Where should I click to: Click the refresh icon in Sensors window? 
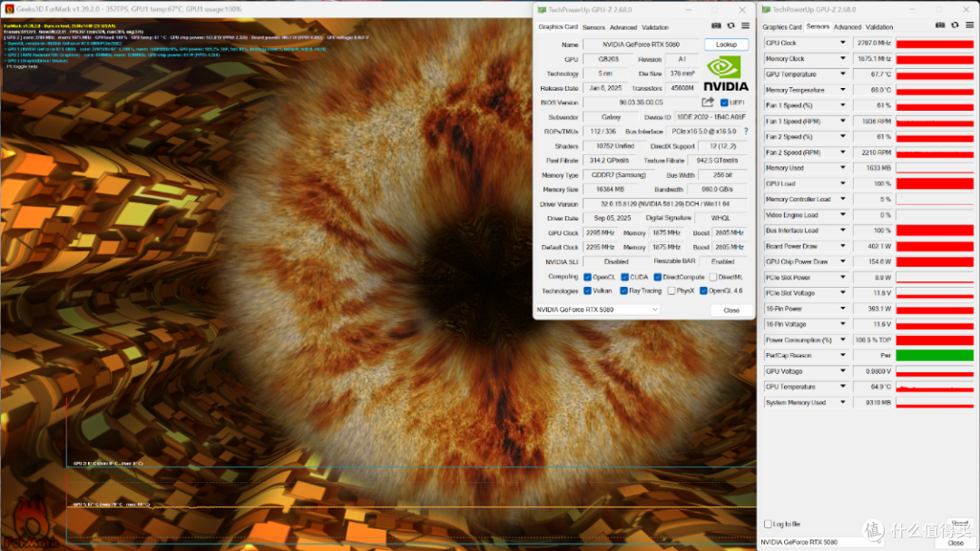click(955, 25)
